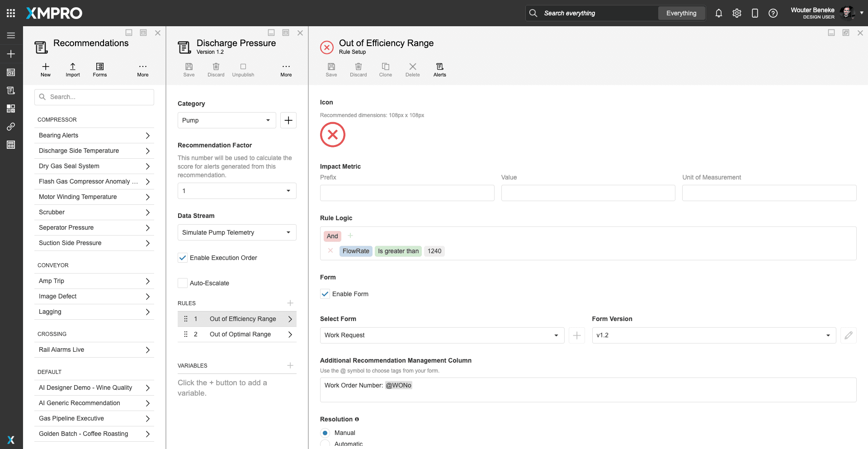Click the New recommendation plus icon
Screen dimensions: 868x449
(46, 67)
